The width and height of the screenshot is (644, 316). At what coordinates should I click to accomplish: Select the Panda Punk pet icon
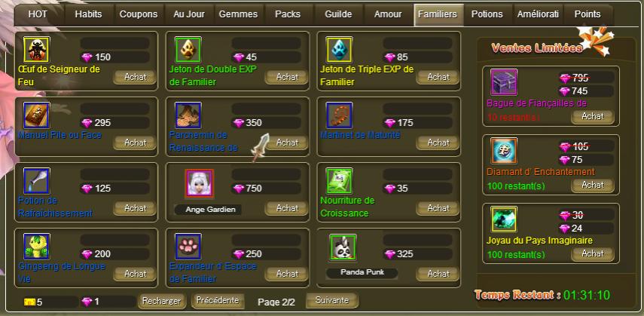click(343, 247)
